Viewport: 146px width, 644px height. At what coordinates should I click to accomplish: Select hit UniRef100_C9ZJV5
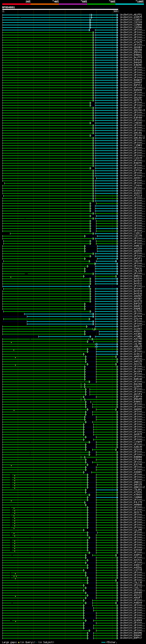[x=131, y=236]
